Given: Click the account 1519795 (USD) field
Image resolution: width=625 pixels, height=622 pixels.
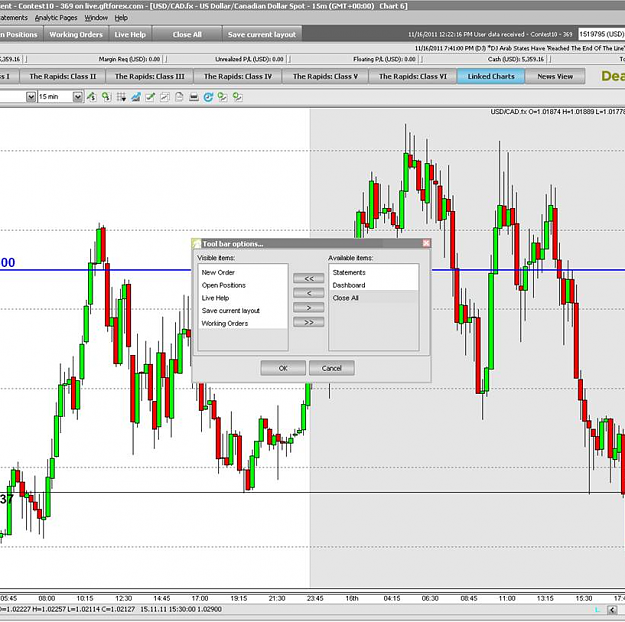Looking at the screenshot, I should (601, 34).
